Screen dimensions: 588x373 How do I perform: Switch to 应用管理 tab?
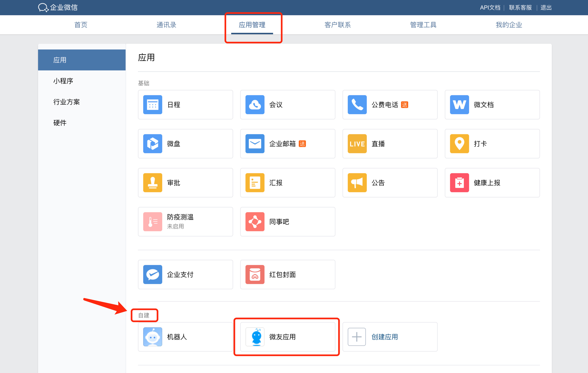click(x=252, y=25)
